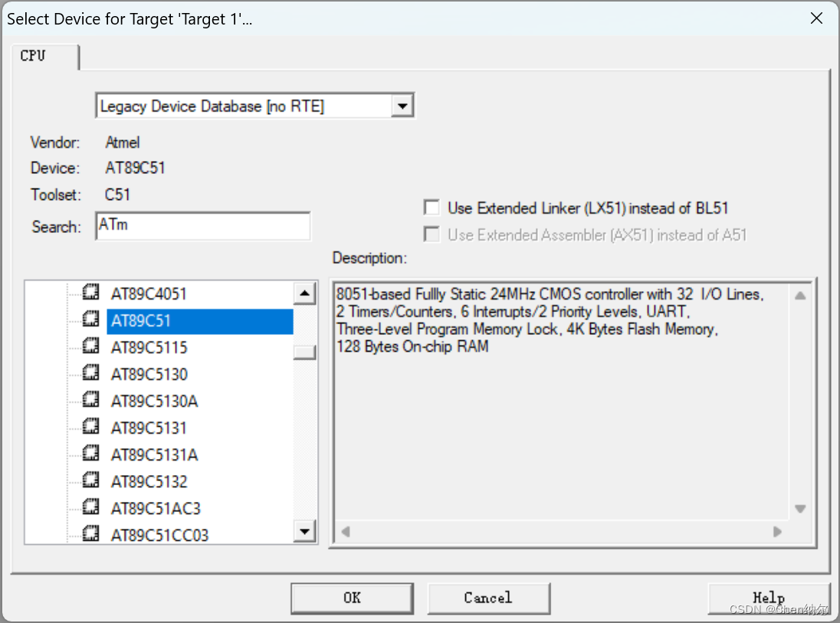Image resolution: width=840 pixels, height=623 pixels.
Task: Click the chip icon beside AT89C51AC3
Action: tap(90, 507)
